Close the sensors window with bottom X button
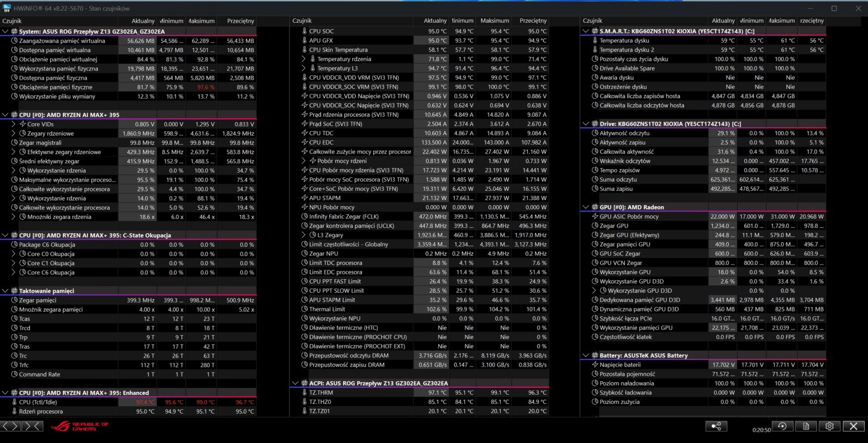868x443 pixels. point(853,426)
